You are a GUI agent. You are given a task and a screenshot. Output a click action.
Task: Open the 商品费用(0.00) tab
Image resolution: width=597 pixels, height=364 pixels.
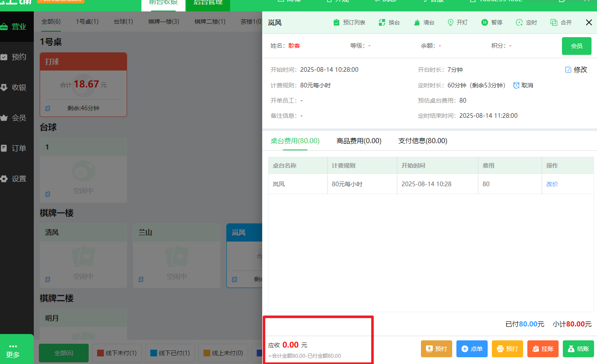(x=359, y=141)
